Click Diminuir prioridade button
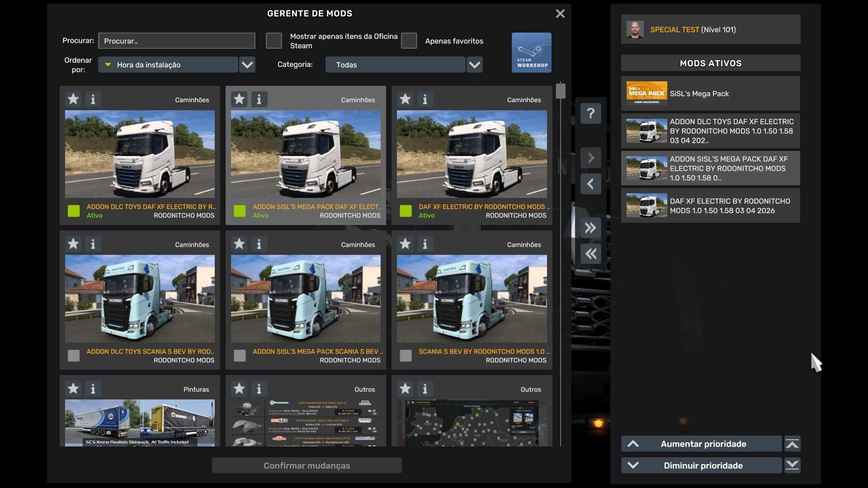The image size is (868, 488). point(702,465)
